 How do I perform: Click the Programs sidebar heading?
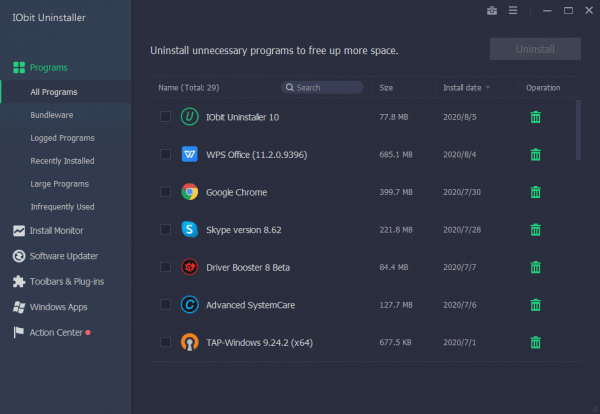coord(49,67)
